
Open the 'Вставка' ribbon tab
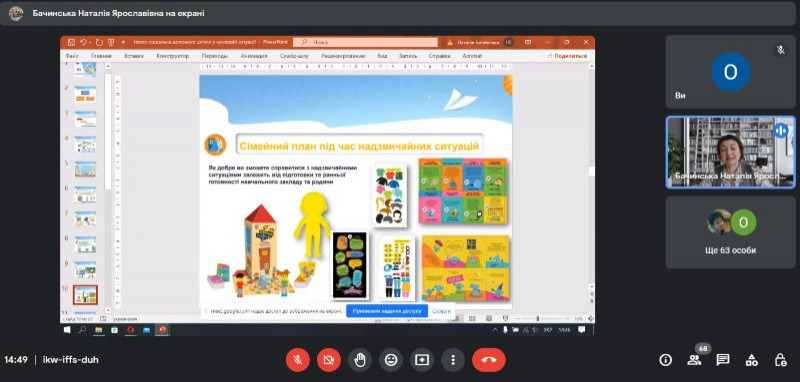click(x=134, y=56)
